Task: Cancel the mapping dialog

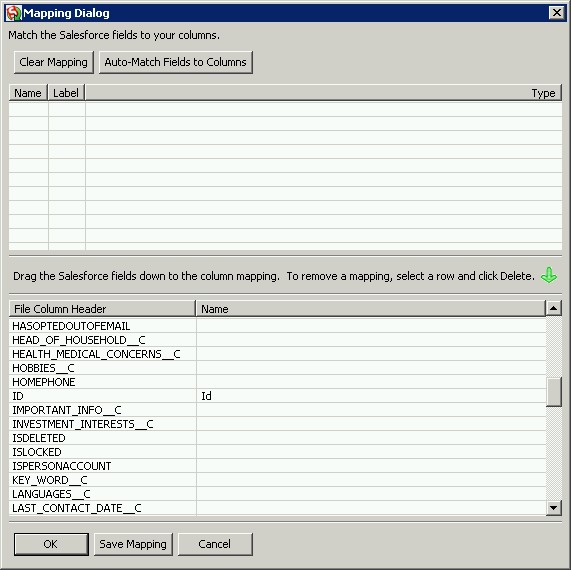Action: coord(215,544)
